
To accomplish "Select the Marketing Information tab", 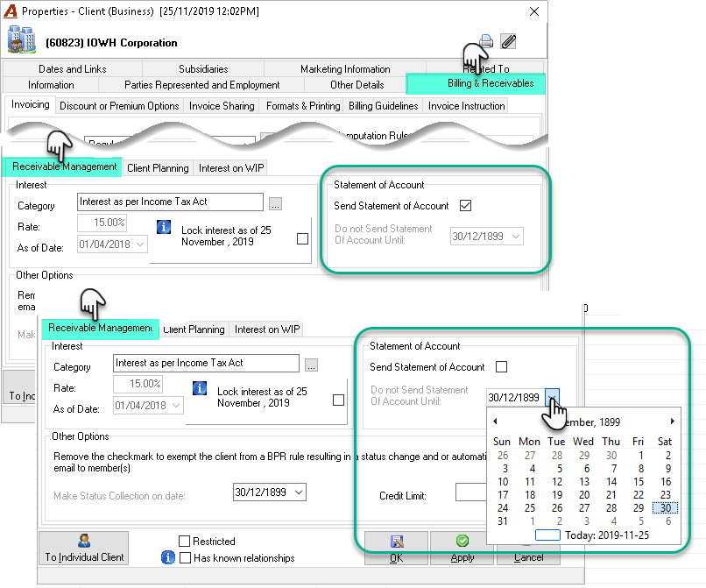I will (345, 69).
